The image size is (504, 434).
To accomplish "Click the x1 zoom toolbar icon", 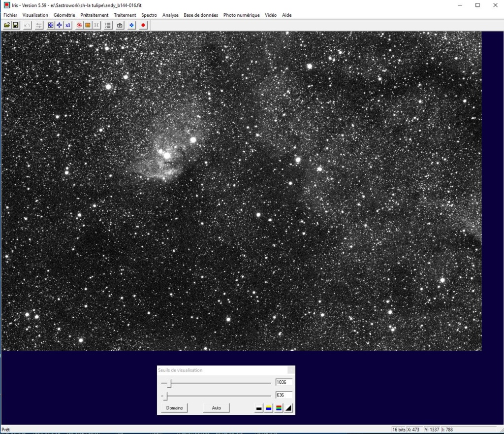I will point(67,25).
